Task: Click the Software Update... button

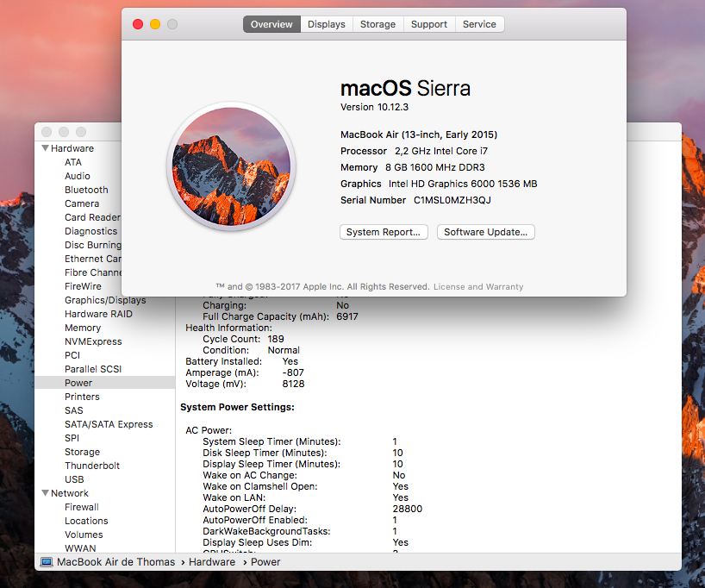Action: click(x=485, y=232)
